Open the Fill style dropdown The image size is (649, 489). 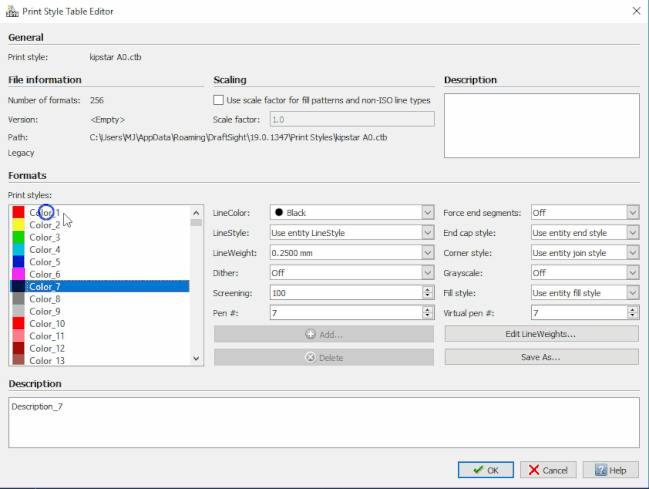632,293
